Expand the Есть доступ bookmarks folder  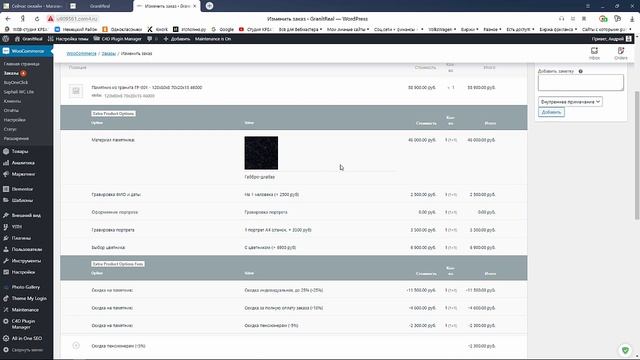[x=520, y=29]
